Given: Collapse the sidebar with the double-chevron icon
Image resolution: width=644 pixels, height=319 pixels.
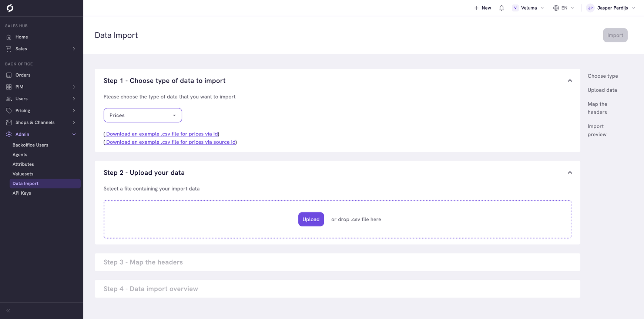Looking at the screenshot, I should pyautogui.click(x=8, y=311).
